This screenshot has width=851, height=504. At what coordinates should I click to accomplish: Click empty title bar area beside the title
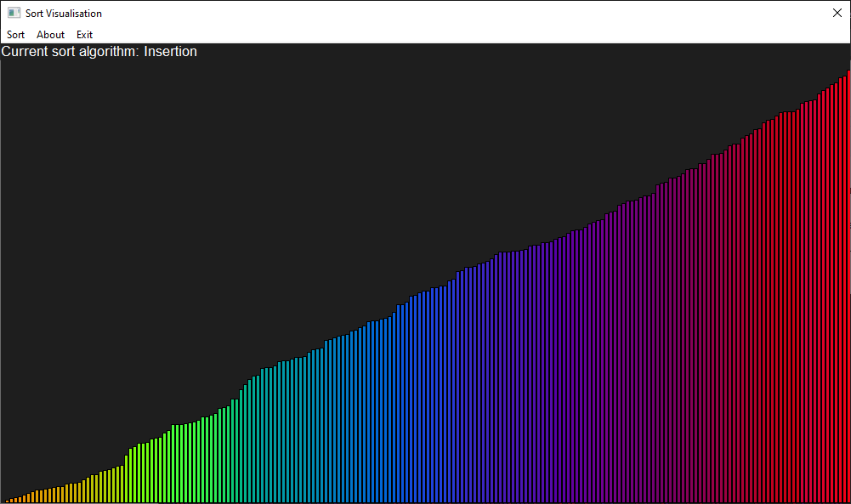(x=425, y=14)
